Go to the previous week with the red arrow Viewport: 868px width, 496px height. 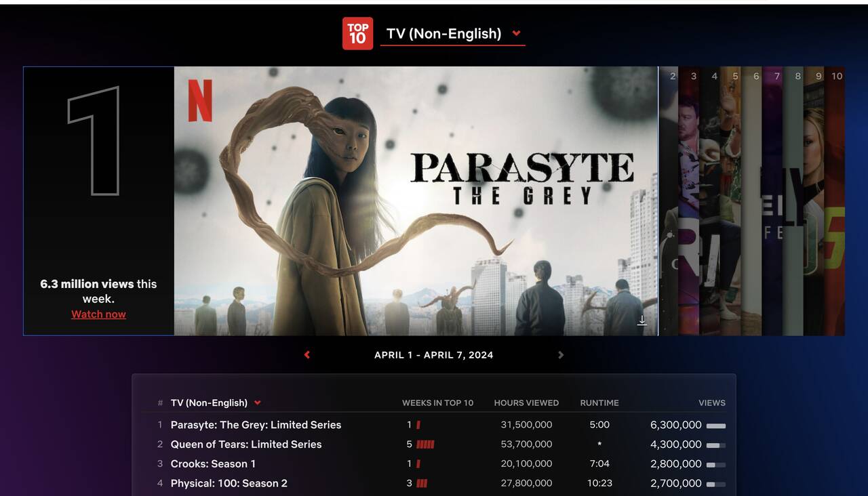tap(307, 355)
